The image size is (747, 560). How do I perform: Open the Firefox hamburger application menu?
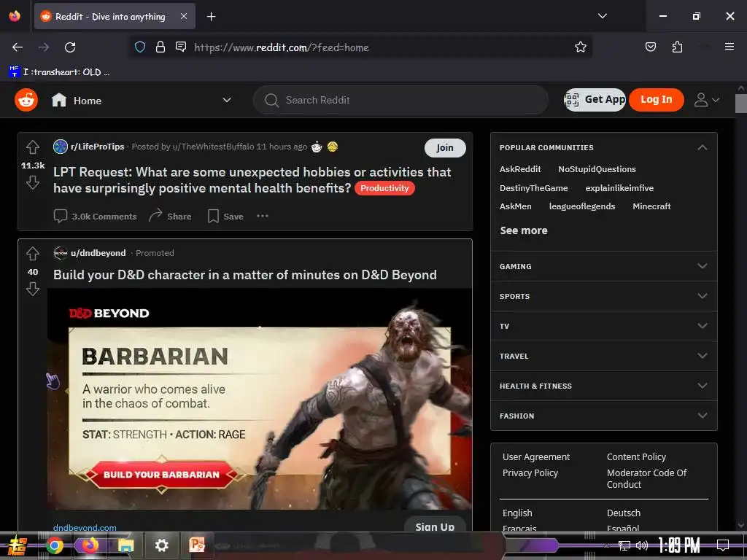[x=729, y=47]
